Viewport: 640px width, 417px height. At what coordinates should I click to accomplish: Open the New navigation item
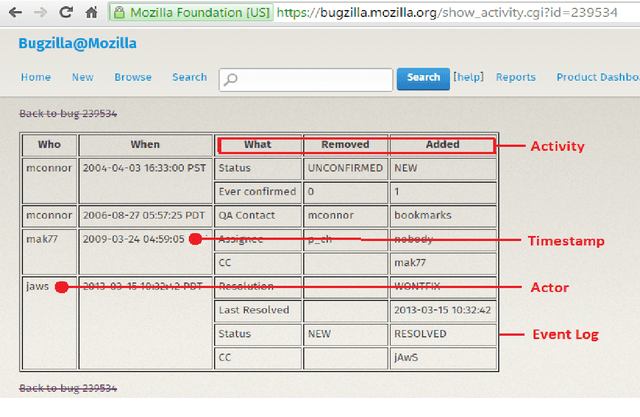tap(82, 78)
